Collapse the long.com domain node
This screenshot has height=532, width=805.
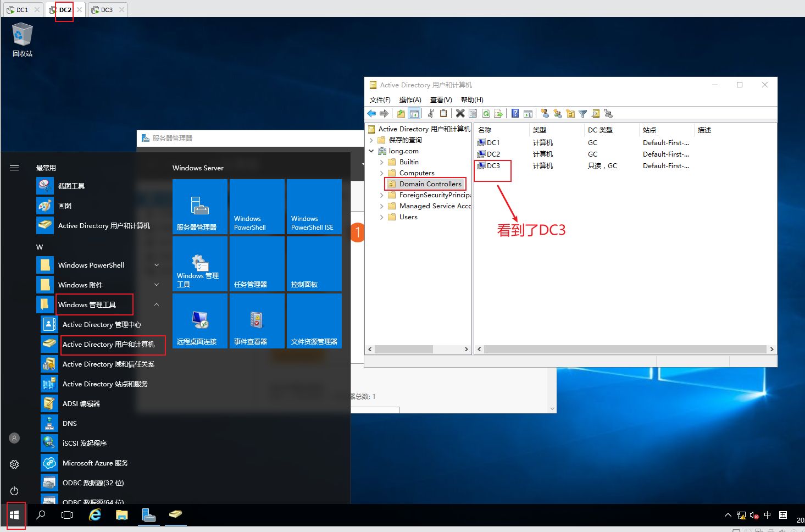click(371, 151)
